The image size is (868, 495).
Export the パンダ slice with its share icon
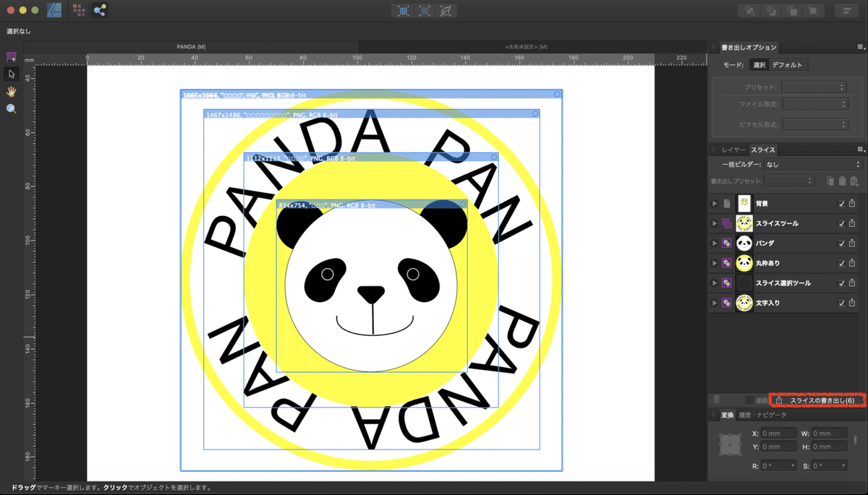click(x=852, y=244)
